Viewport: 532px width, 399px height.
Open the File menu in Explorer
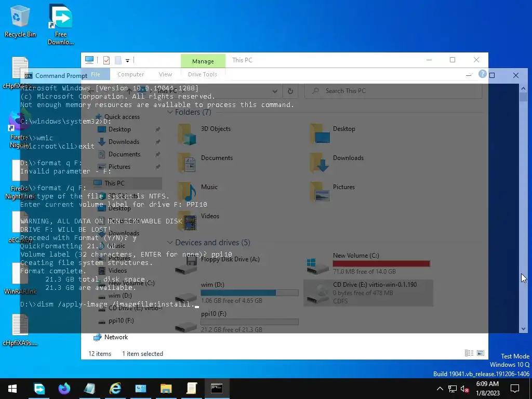(96, 74)
